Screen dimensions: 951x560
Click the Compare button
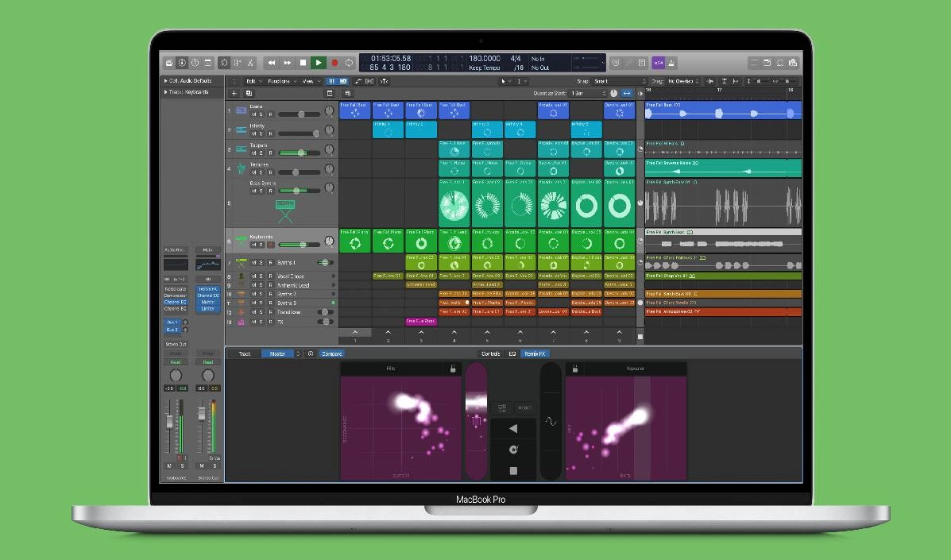click(x=332, y=354)
